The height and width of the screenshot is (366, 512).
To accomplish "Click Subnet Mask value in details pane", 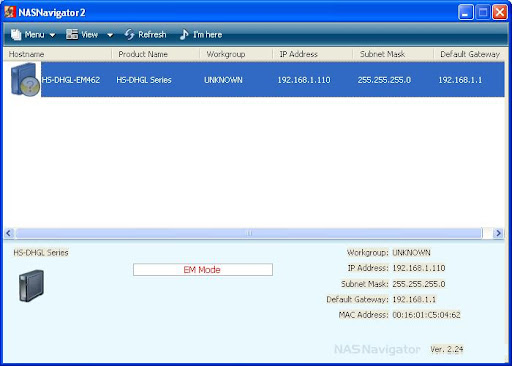I will [419, 284].
